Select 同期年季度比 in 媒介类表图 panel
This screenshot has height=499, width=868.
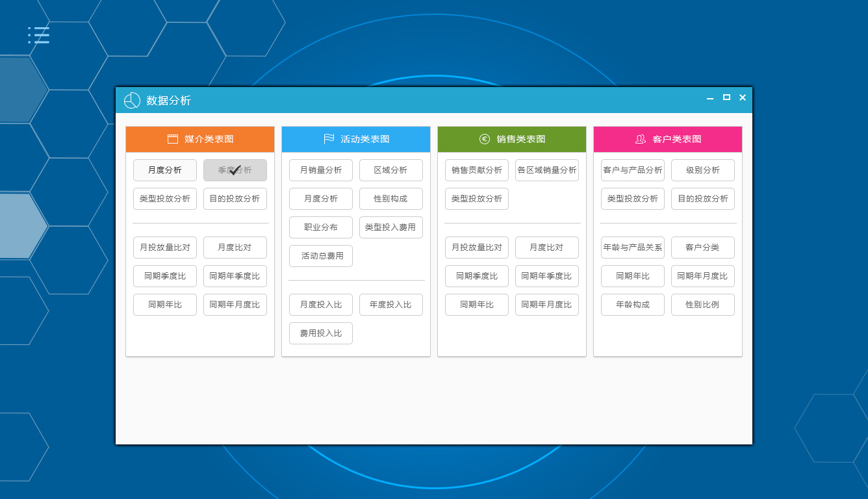pyautogui.click(x=235, y=276)
